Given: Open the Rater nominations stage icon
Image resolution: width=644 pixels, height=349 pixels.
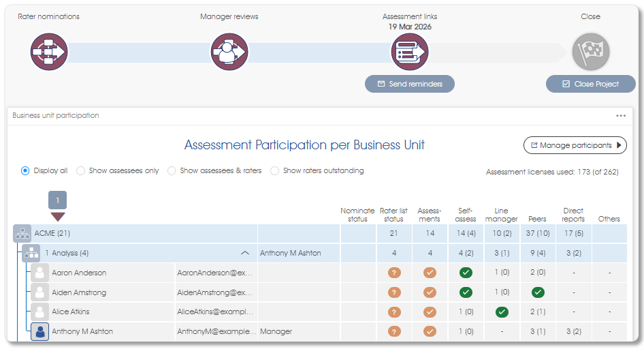Looking at the screenshot, I should click(49, 52).
